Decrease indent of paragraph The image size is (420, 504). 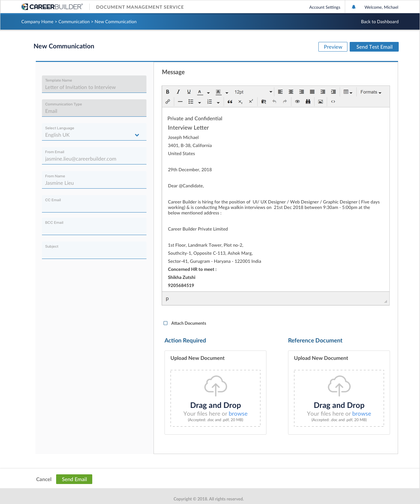pyautogui.click(x=323, y=92)
